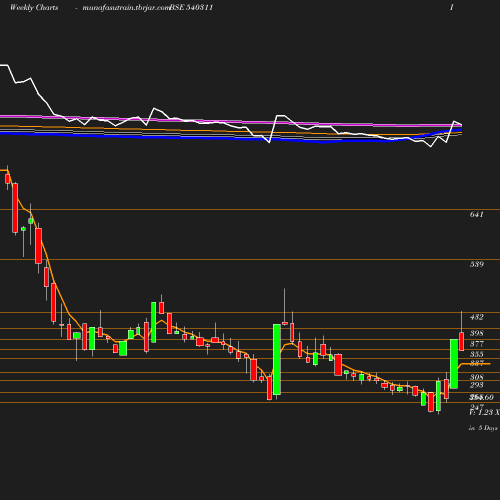500x500 pixels.
Task: Click the 355 price level label
Action: coord(476,354)
